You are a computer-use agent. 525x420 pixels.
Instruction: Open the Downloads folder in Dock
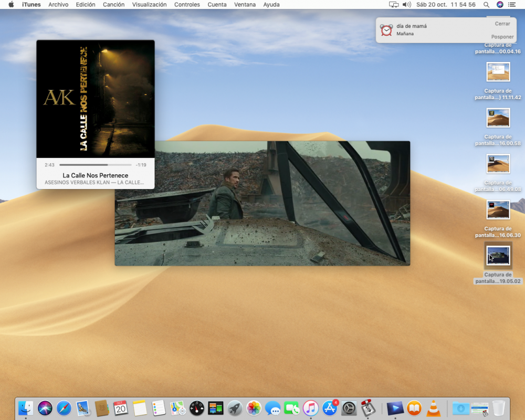[x=461, y=408]
